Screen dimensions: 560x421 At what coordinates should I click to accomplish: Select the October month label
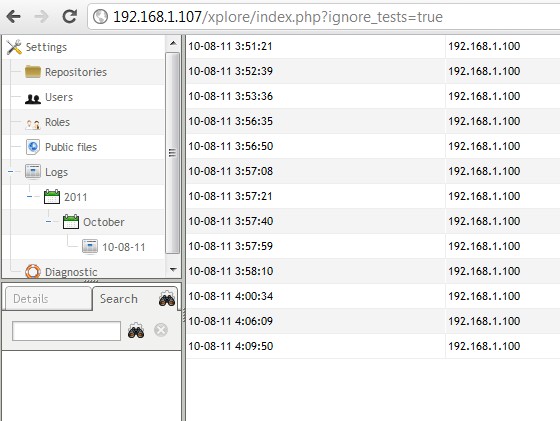pyautogui.click(x=104, y=222)
